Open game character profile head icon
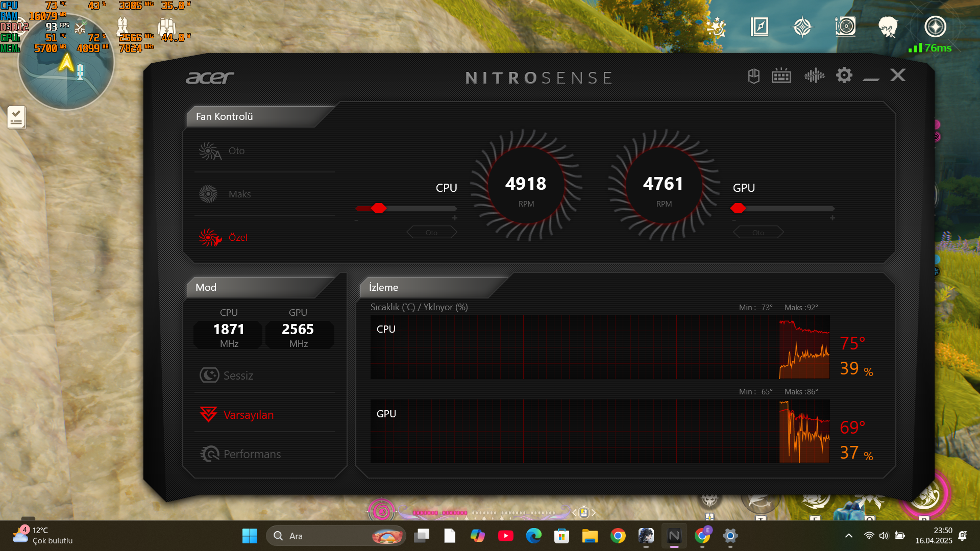This screenshot has height=551, width=980. tap(888, 27)
